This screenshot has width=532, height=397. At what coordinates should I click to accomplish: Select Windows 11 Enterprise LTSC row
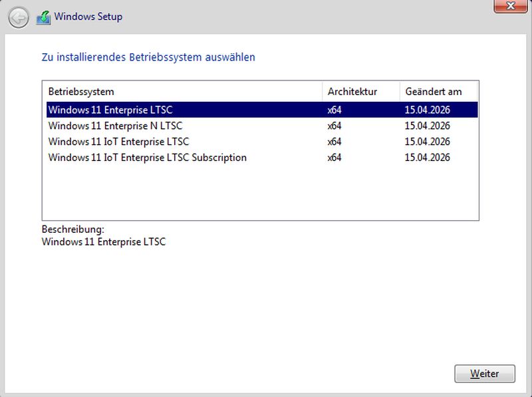(x=262, y=110)
